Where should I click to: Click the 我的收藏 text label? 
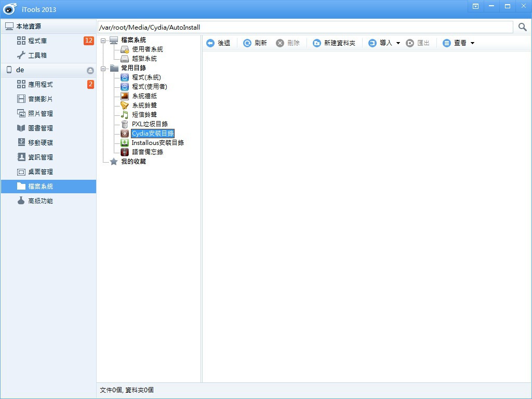[134, 162]
